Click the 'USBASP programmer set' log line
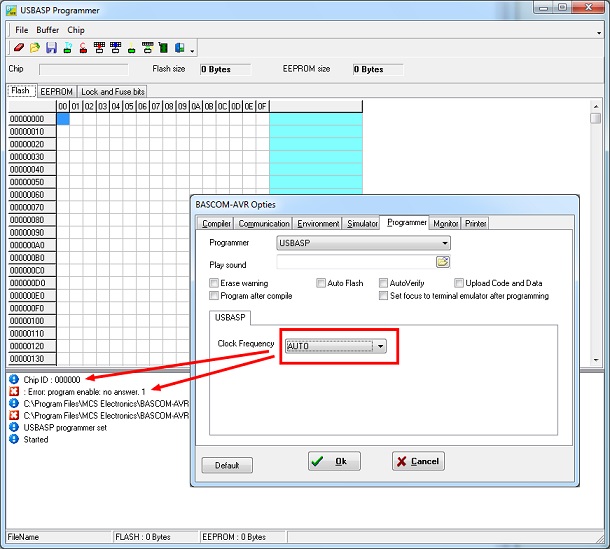 pos(65,428)
